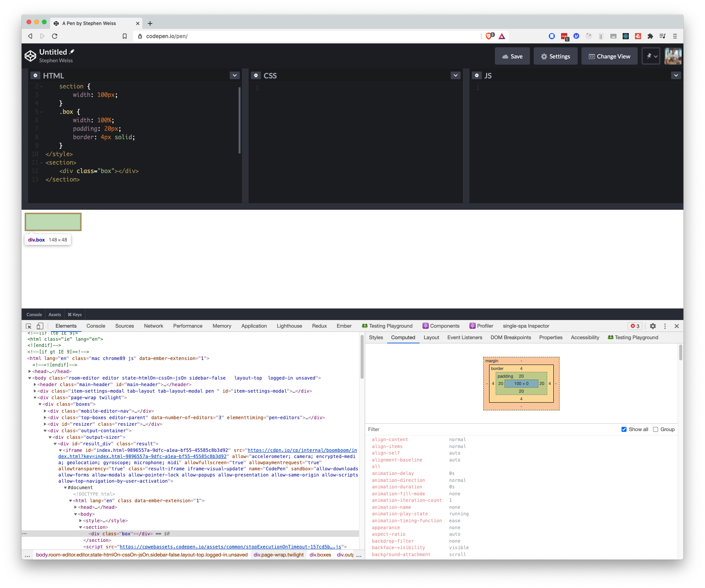Screen dimensions: 705x588
Task: Go back in browser history
Action: pyautogui.click(x=30, y=36)
